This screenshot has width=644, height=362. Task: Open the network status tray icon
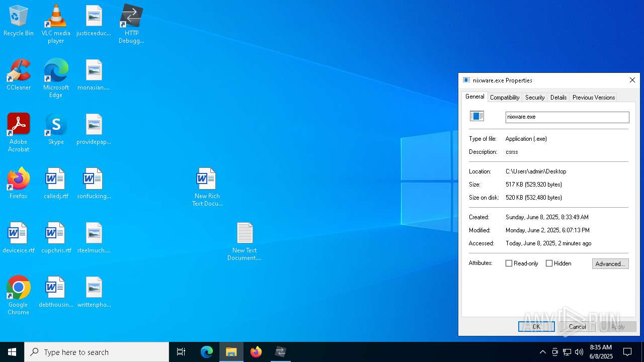(567, 352)
